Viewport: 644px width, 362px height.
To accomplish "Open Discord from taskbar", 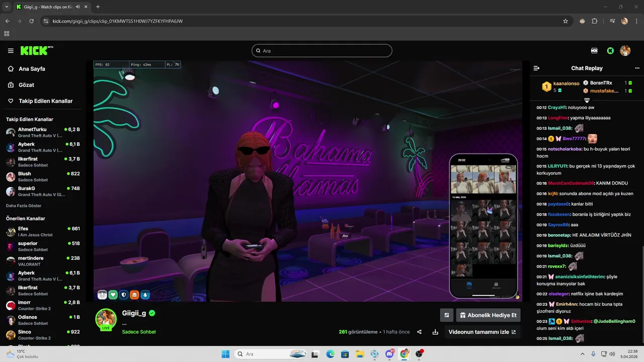I will 389,354.
